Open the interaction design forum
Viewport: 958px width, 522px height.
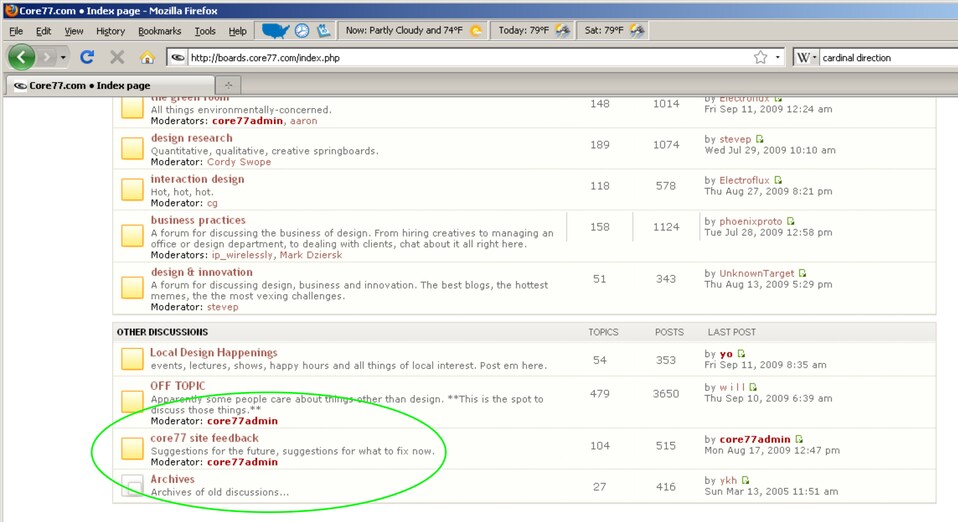(x=197, y=179)
